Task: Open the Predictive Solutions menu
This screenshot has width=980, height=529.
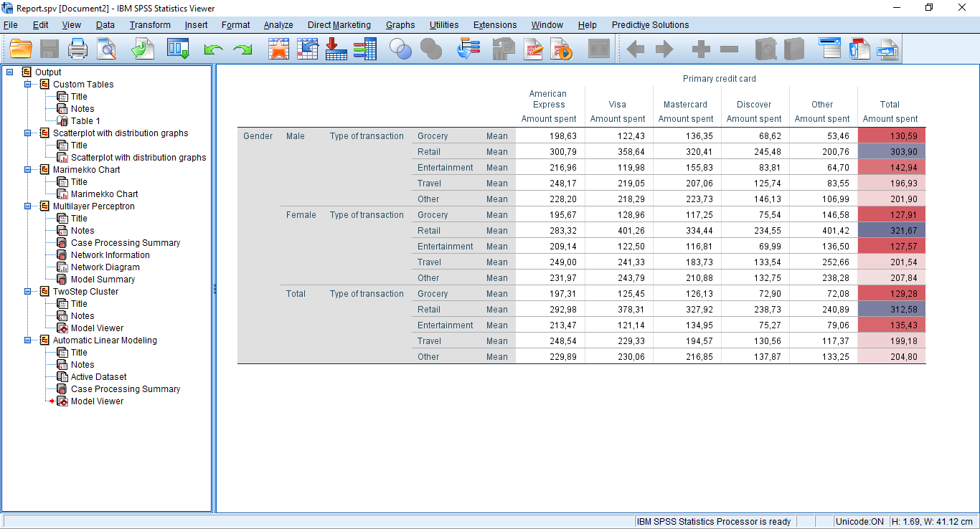Action: click(650, 24)
